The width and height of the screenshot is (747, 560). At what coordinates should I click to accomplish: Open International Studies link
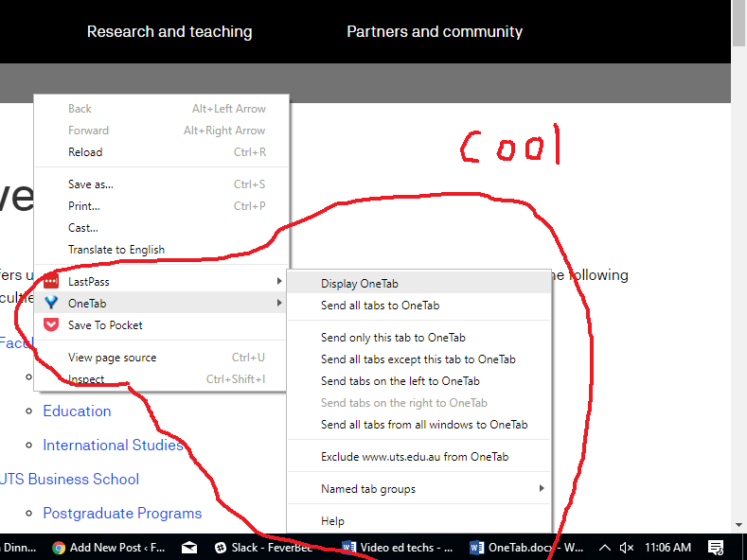114,445
